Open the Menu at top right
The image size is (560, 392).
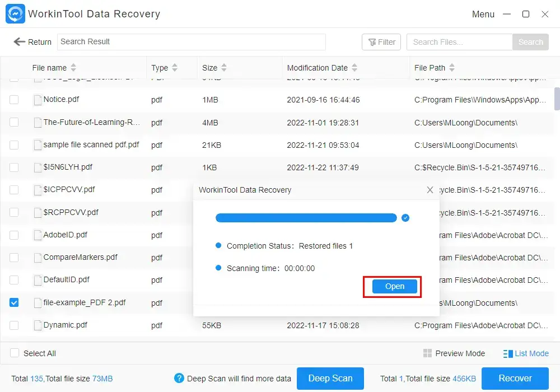click(483, 15)
